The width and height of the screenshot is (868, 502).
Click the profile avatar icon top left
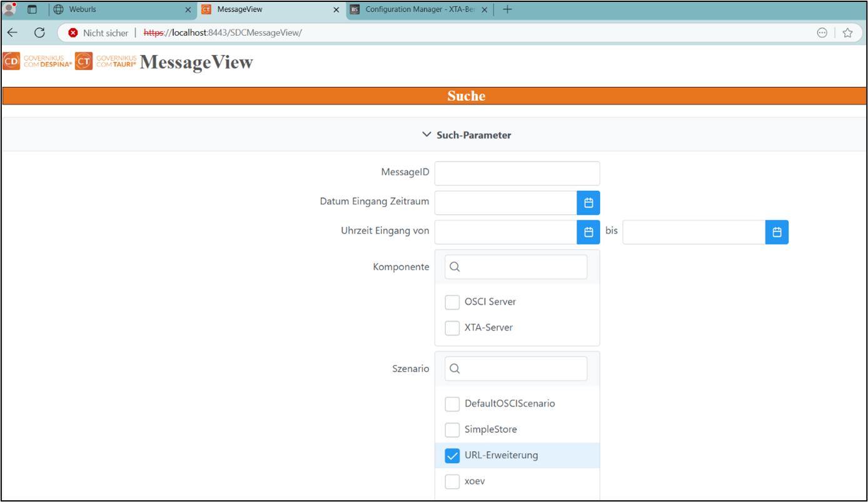tap(9, 9)
